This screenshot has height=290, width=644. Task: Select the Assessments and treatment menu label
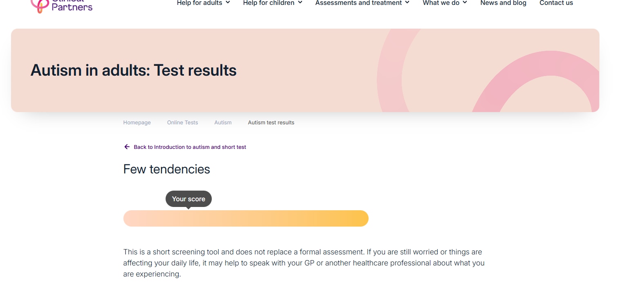tap(358, 3)
